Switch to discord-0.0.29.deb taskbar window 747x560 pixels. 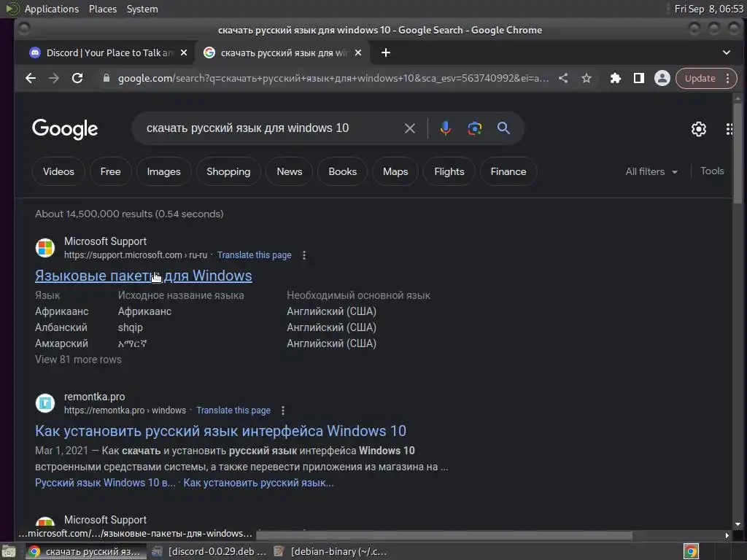pos(209,551)
